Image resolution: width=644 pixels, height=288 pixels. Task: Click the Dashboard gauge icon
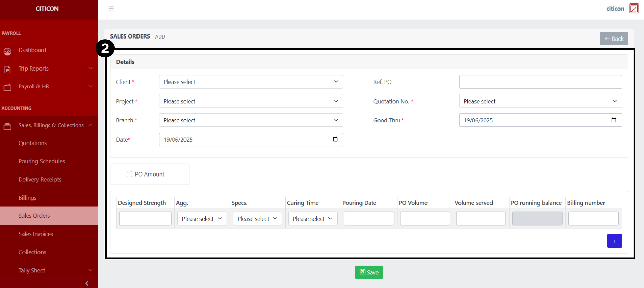click(7, 51)
